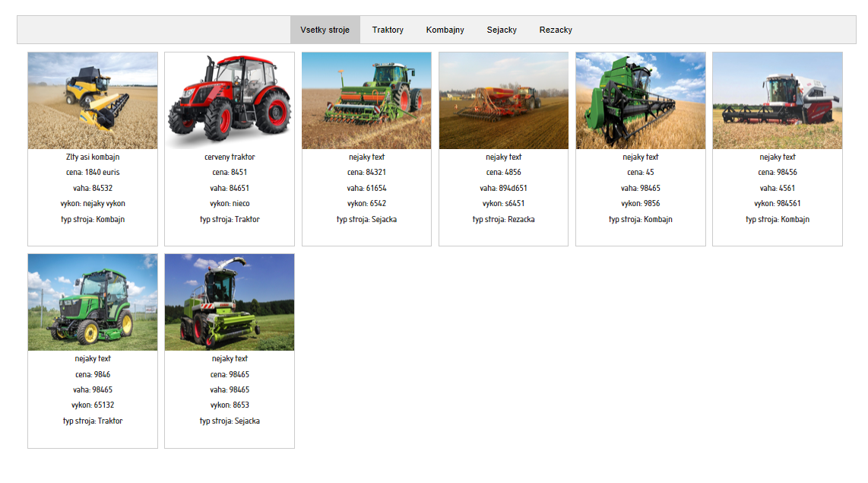Open the Traktory tab

[x=388, y=30]
